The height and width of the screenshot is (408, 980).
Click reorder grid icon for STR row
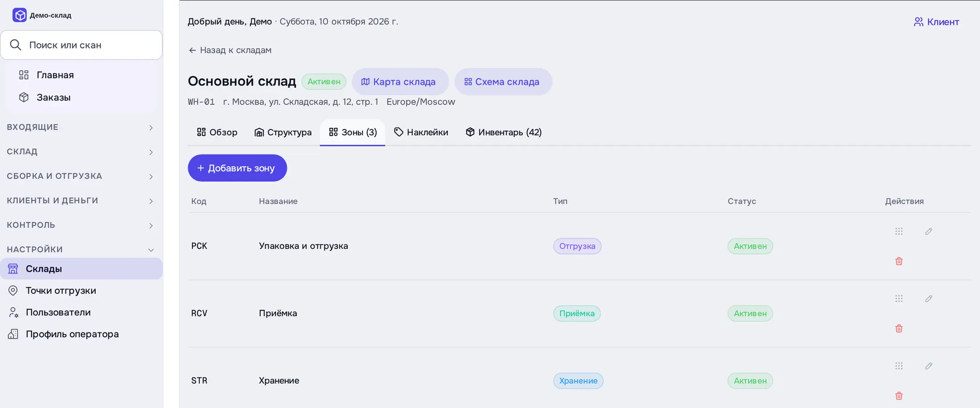coord(899,366)
